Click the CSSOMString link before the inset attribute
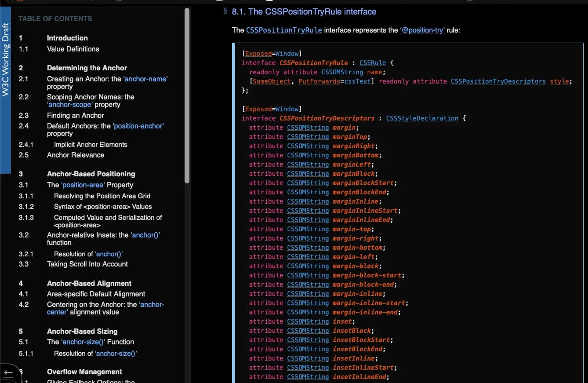 [x=308, y=321]
